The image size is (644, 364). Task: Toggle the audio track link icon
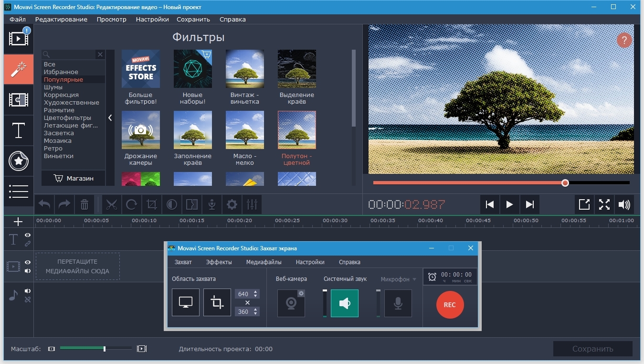(28, 300)
